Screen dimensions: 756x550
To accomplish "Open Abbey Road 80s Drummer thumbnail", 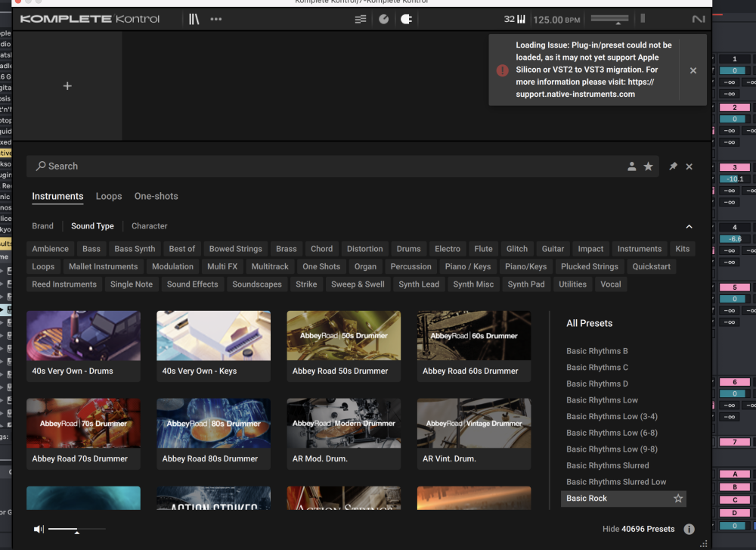I will (214, 424).
